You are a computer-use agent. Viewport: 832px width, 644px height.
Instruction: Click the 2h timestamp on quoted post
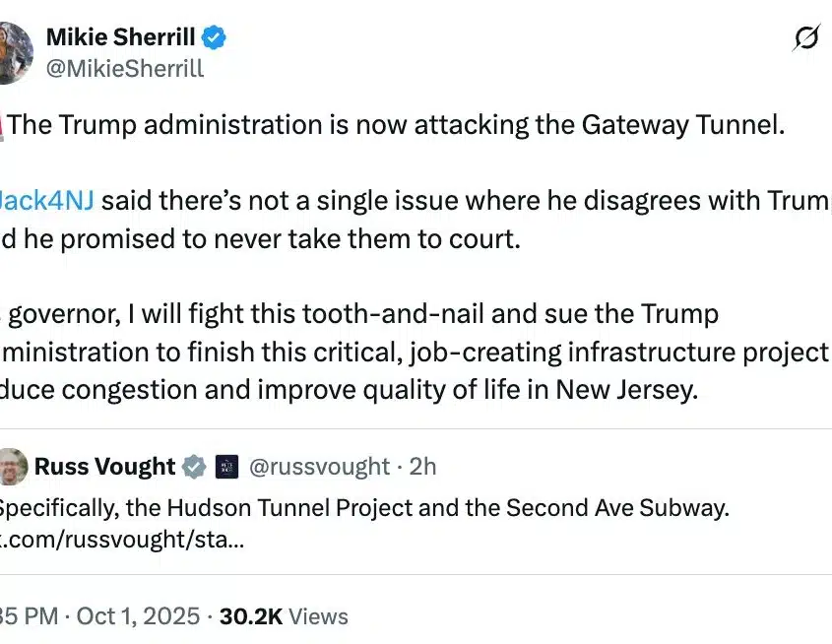click(x=421, y=466)
